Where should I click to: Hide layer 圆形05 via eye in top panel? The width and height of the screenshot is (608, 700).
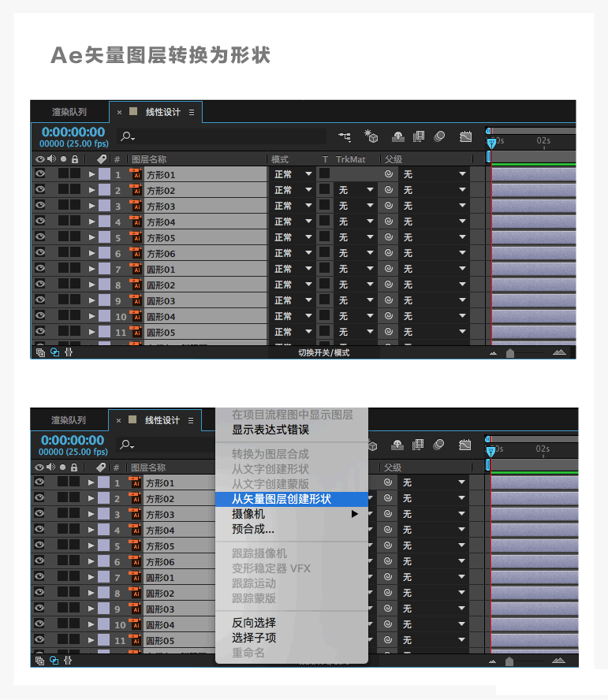tap(40, 331)
